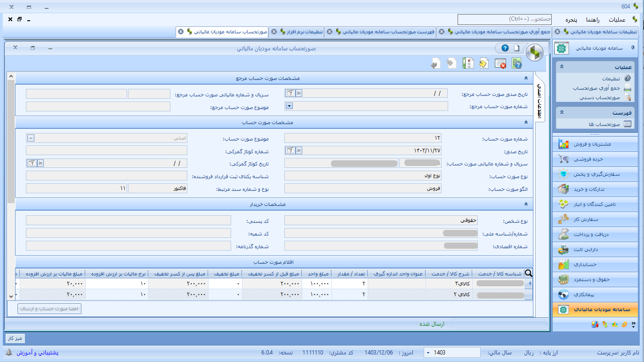The height and width of the screenshot is (362, 644).
Task: Click the pin icon in sidebar header
Action: [633, 48]
